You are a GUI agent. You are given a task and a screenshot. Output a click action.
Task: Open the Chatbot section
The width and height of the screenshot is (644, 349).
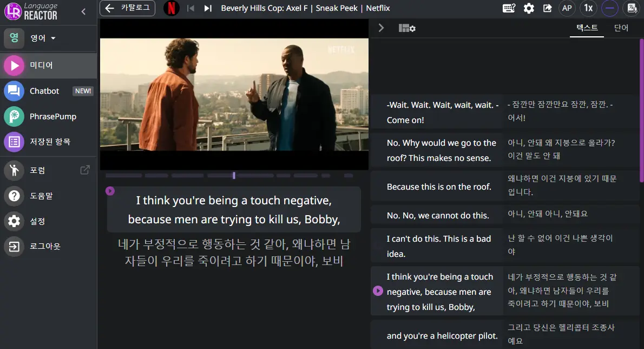pyautogui.click(x=49, y=91)
